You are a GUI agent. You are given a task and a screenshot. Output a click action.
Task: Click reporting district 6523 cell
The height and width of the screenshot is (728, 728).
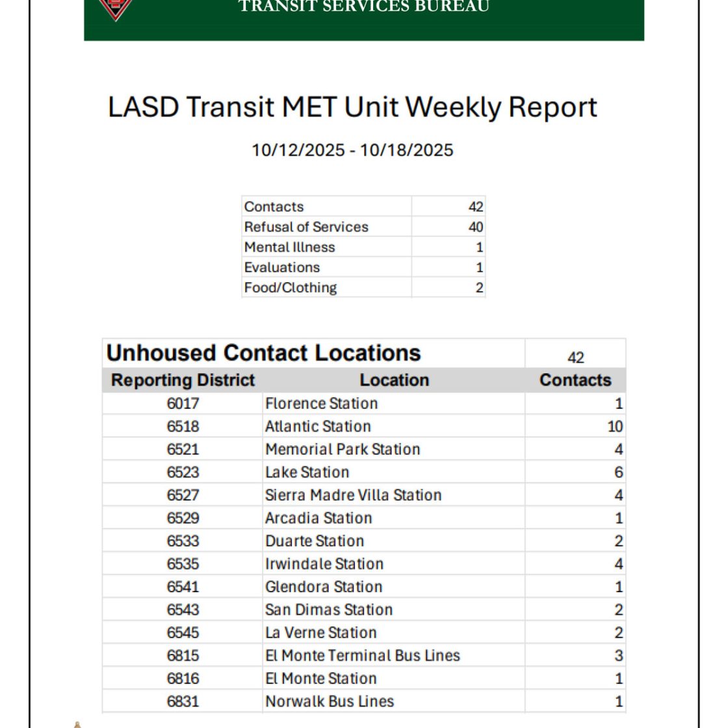tap(183, 472)
